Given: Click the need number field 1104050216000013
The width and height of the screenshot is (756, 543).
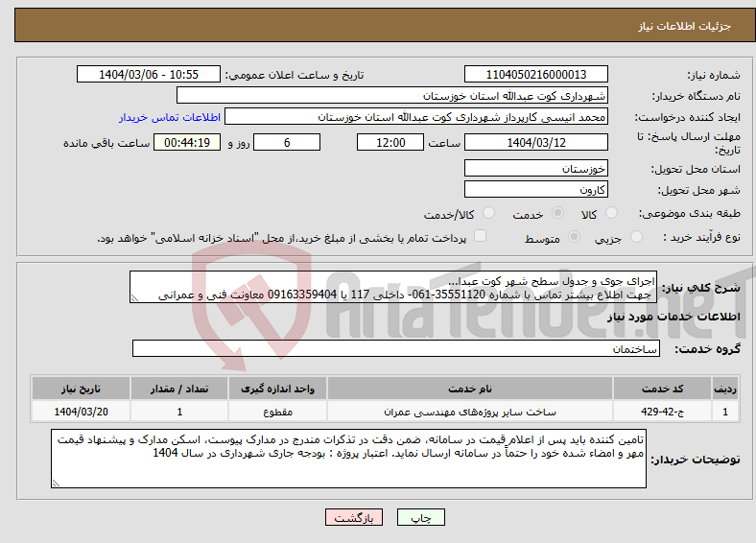Looking at the screenshot, I should (x=535, y=74).
